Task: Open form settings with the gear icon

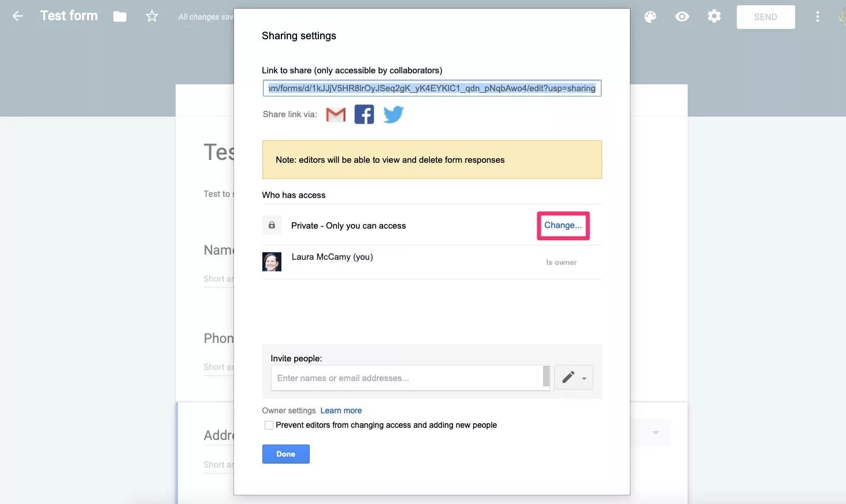Action: tap(714, 17)
